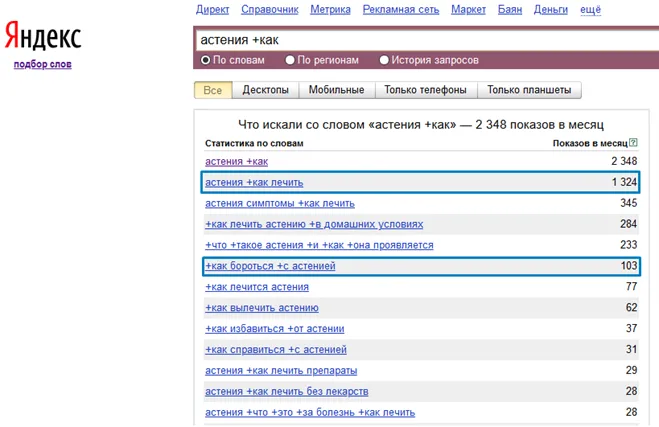Click the подбор слов link under logo
Screen dimensions: 659x427
(x=42, y=64)
